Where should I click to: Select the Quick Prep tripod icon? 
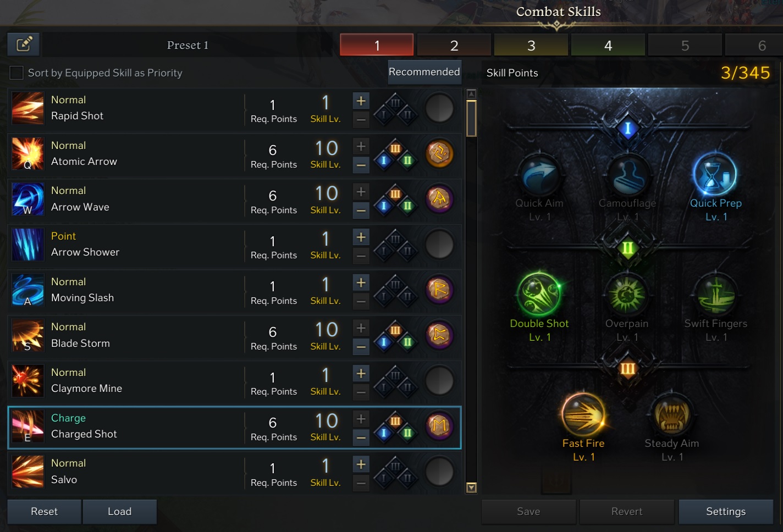click(715, 175)
